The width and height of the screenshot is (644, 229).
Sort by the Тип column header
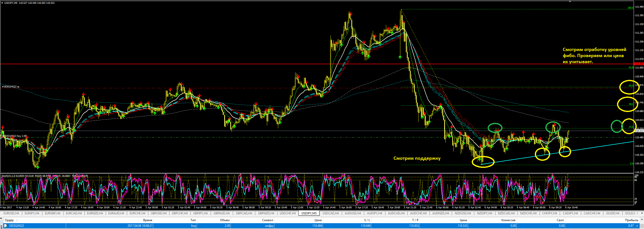[193, 220]
